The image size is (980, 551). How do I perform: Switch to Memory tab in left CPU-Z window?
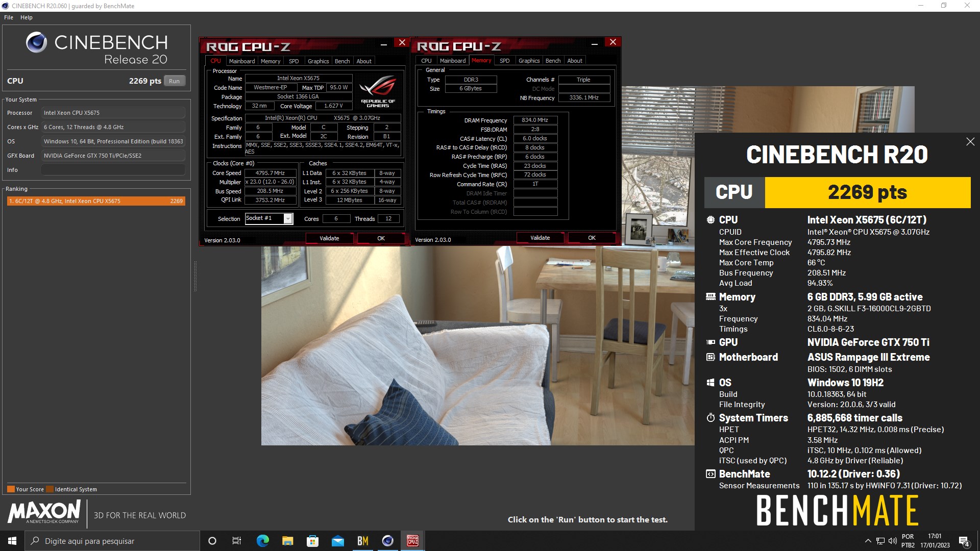click(x=271, y=61)
